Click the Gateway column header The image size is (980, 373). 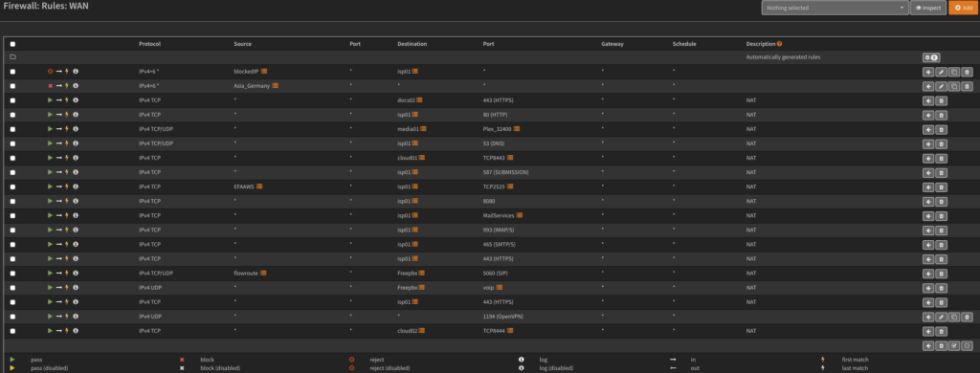(612, 44)
